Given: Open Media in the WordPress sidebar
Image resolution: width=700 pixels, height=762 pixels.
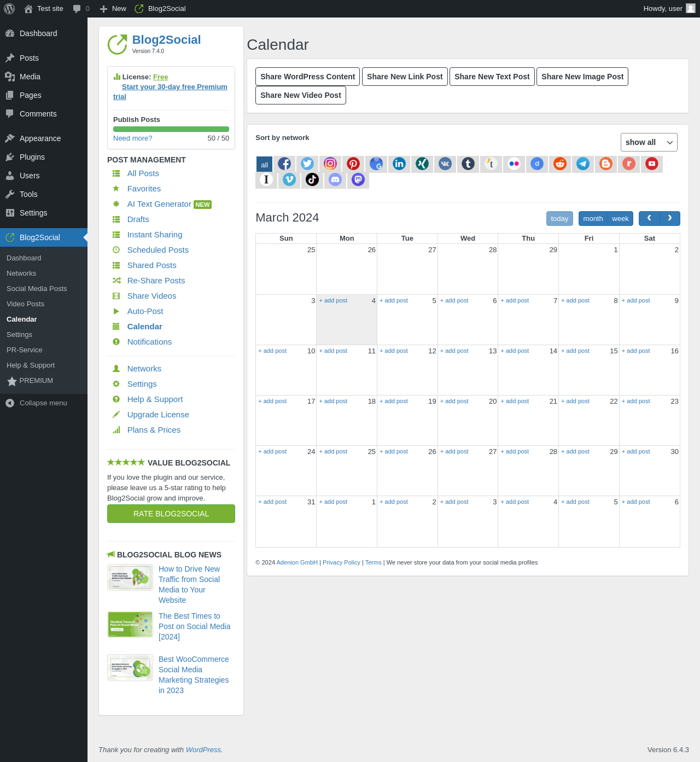Looking at the screenshot, I should click(44, 77).
